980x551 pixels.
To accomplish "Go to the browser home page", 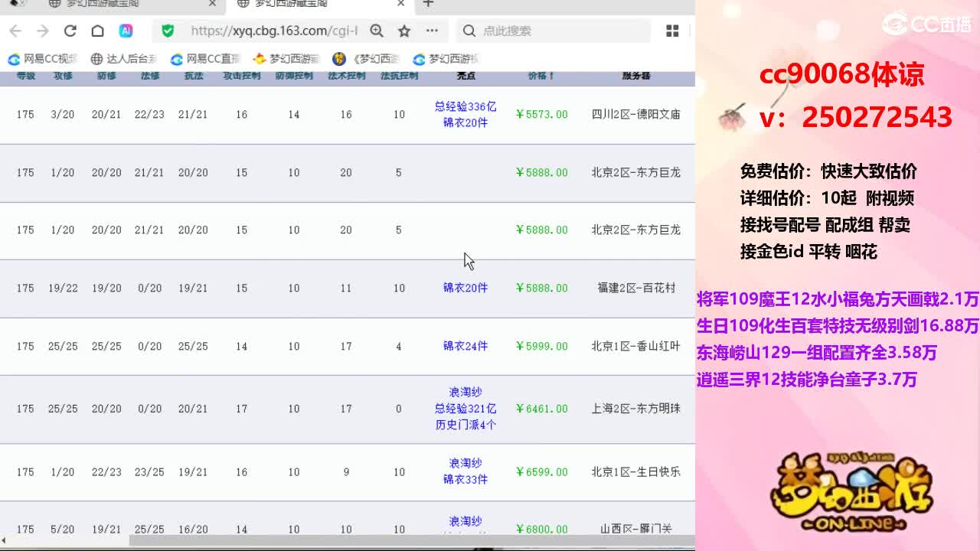I will pos(97,31).
